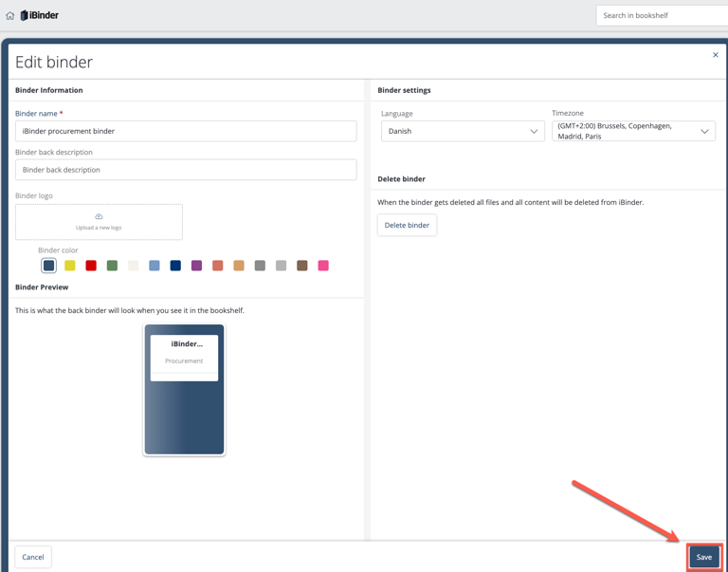
Task: Focus the Search in bookshelf field
Action: [662, 15]
